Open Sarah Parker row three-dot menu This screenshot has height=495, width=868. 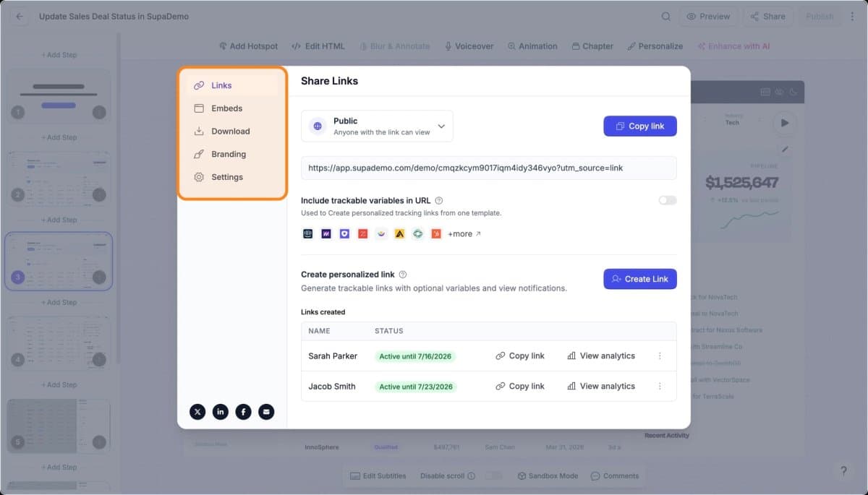tap(660, 356)
